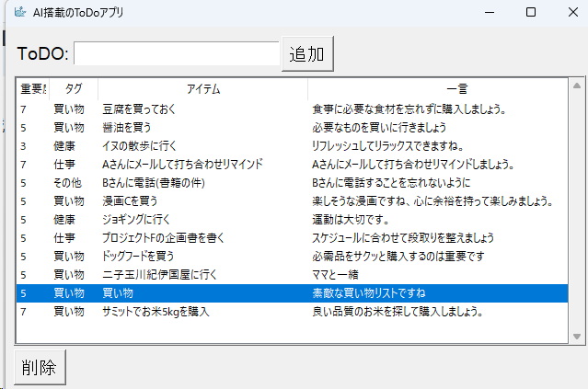This screenshot has height=389, width=588.
Task: Maximize the AI搭載のToDoアプリ window
Action: (x=531, y=13)
